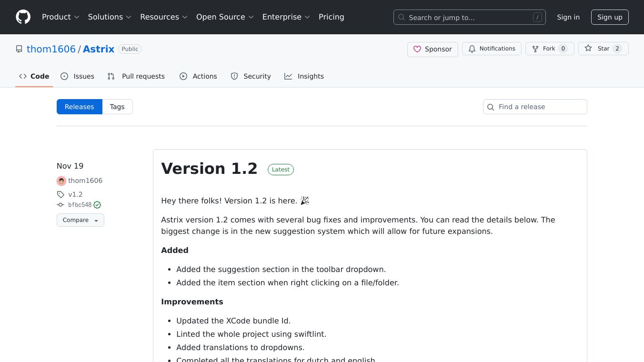Viewport: 644px width, 362px height.
Task: Click the Find a release field
Action: 535,107
